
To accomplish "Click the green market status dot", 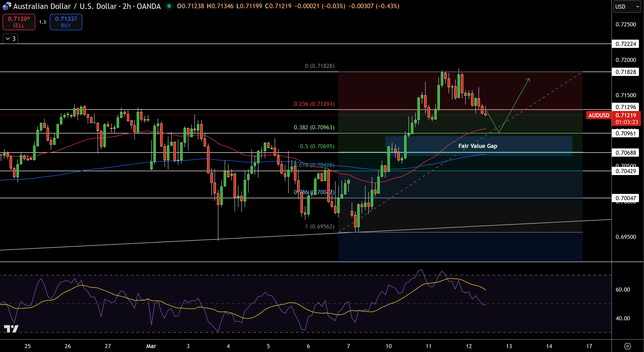I will tap(169, 6).
